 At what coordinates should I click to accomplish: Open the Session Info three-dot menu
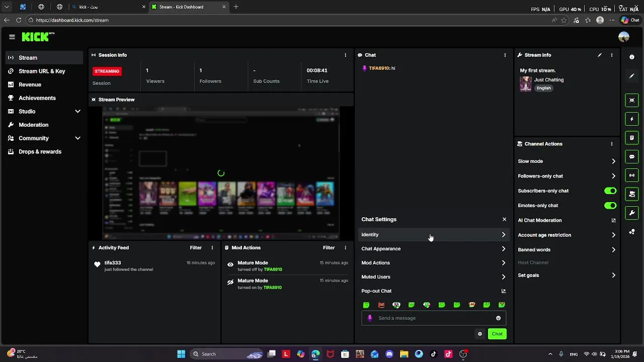(x=345, y=55)
